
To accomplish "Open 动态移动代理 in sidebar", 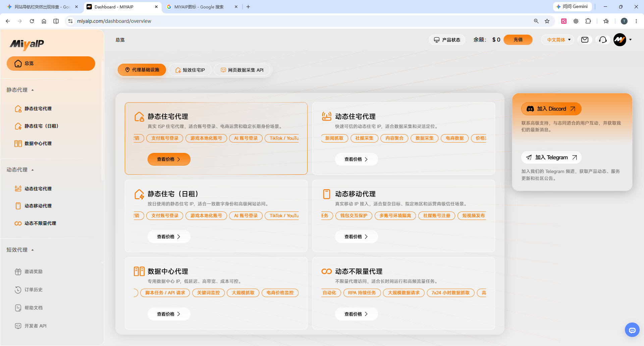I will [x=51, y=206].
